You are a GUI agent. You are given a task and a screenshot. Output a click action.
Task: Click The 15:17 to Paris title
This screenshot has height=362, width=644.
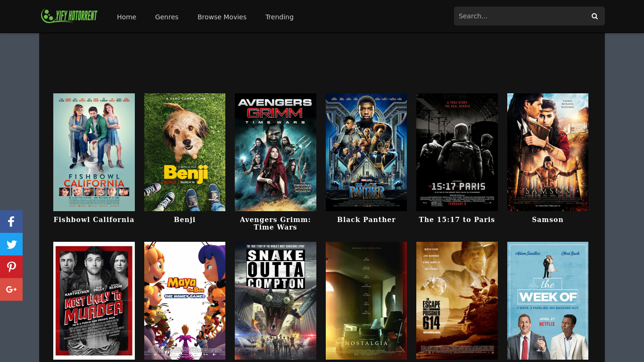[x=457, y=220]
